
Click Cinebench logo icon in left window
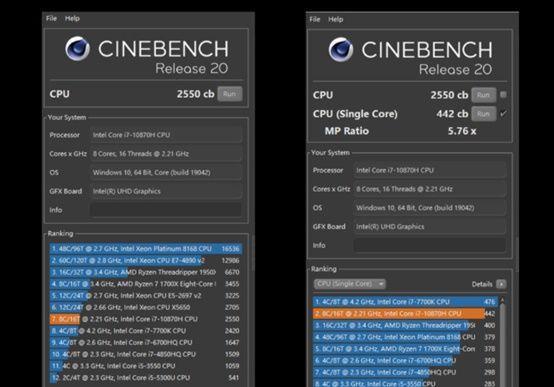(77, 49)
